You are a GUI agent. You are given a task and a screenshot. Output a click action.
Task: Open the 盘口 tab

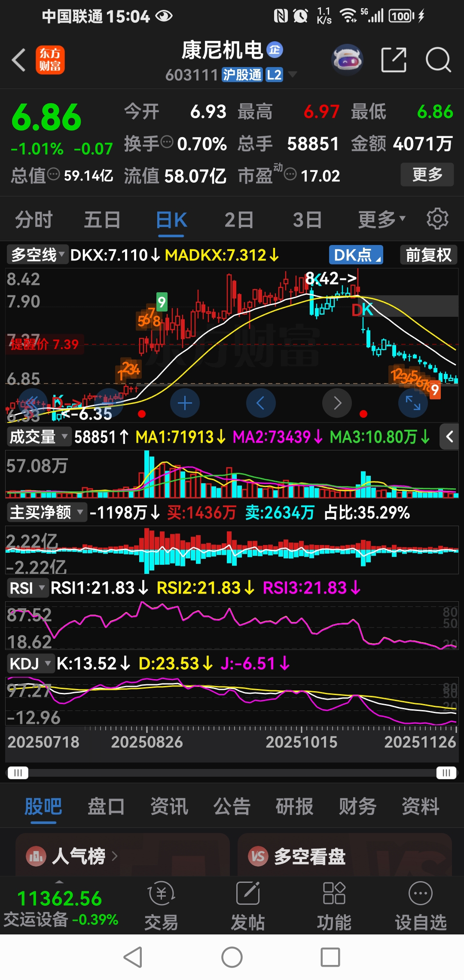click(x=106, y=806)
